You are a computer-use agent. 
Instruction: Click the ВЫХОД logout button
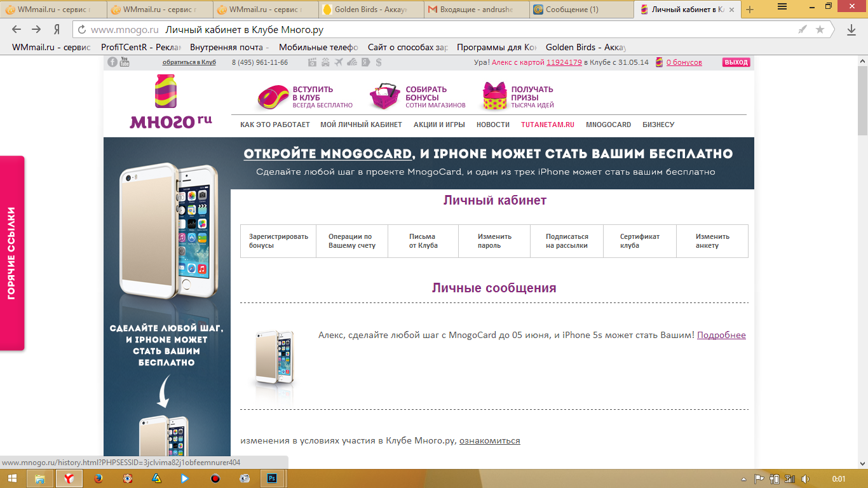tap(736, 62)
